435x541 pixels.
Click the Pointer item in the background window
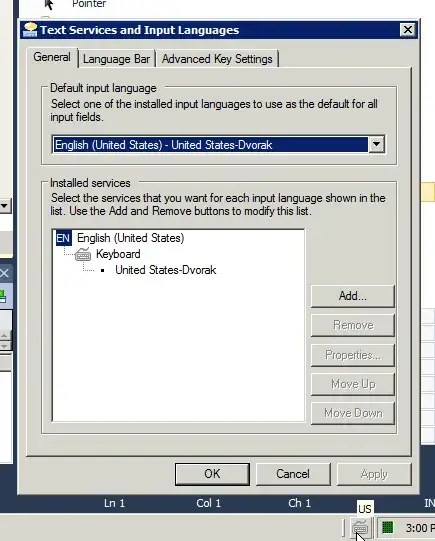(89, 4)
